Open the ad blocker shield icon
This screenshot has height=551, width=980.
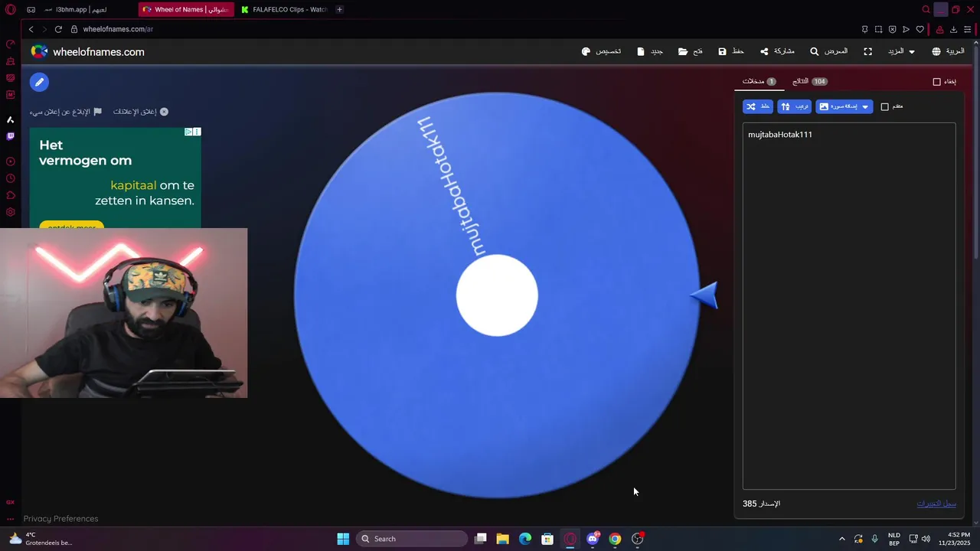click(x=892, y=29)
